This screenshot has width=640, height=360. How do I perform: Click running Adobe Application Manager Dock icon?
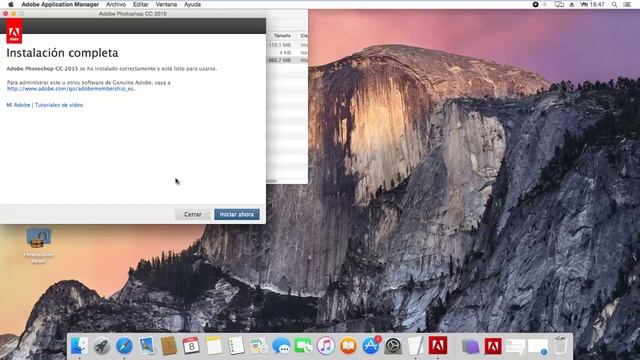(438, 345)
